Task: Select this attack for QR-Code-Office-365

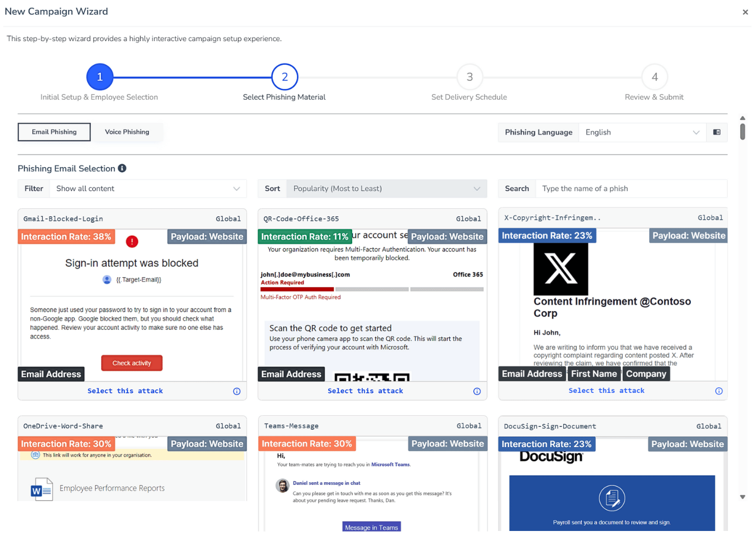Action: tap(365, 391)
